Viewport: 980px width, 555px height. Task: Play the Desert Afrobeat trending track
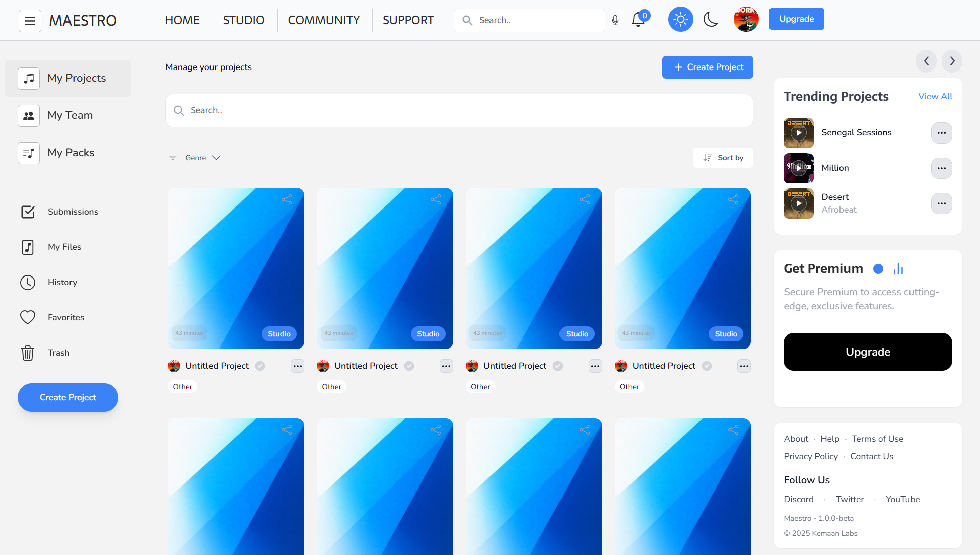(798, 203)
